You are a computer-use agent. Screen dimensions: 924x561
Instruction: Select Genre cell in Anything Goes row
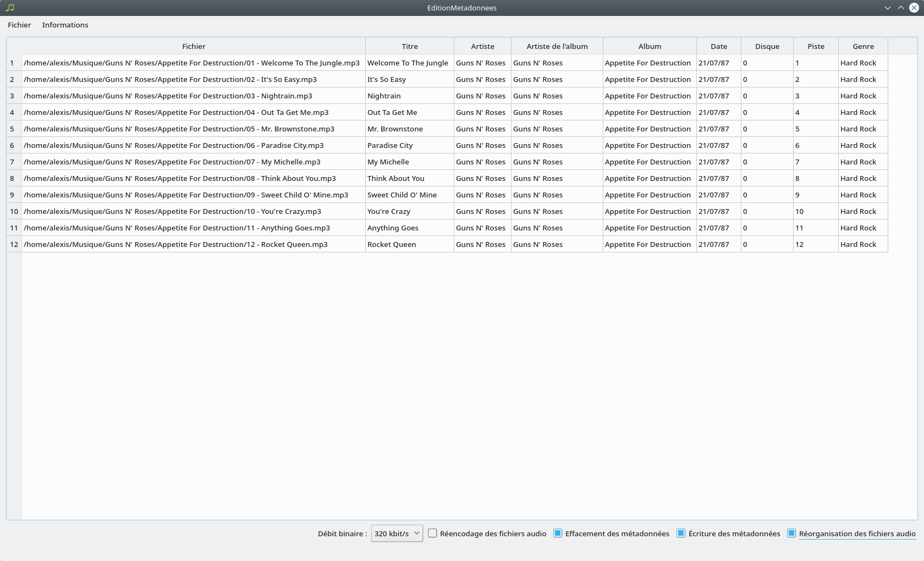(x=863, y=228)
